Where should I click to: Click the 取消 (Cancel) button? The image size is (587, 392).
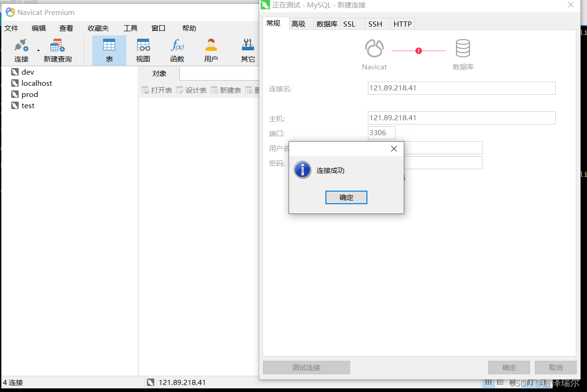coord(556,368)
